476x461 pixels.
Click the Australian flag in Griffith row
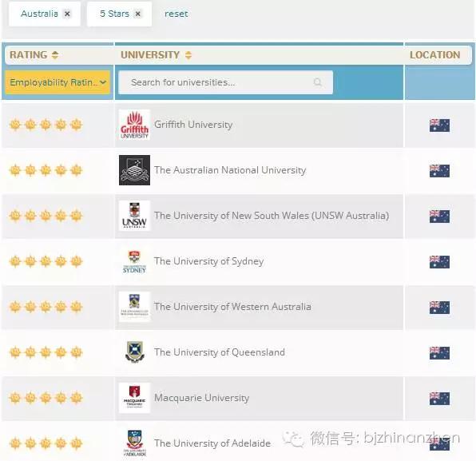point(439,125)
